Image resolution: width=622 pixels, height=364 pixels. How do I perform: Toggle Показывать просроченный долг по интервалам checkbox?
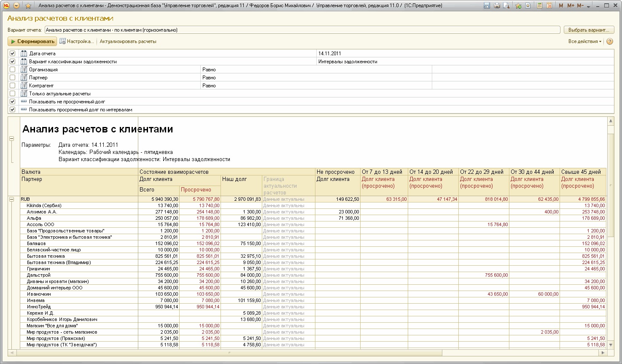click(12, 110)
